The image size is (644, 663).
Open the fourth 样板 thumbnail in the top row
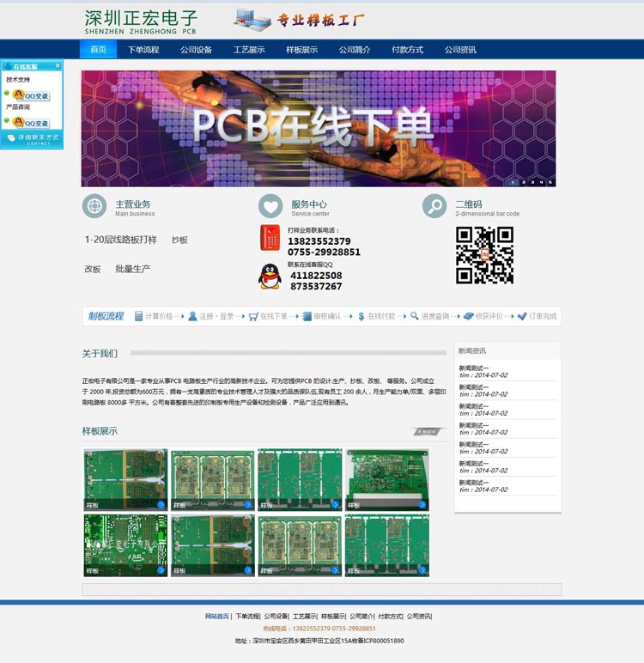coord(387,479)
